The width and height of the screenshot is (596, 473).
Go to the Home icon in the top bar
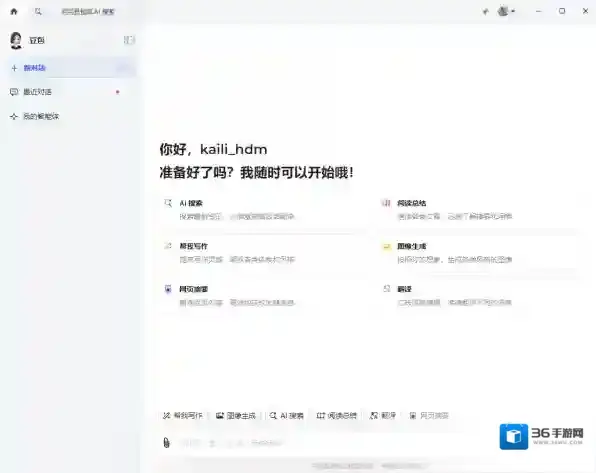(x=14, y=11)
